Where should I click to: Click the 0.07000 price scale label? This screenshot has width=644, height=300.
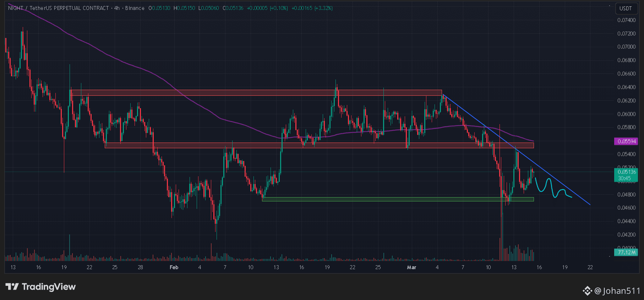(x=626, y=47)
